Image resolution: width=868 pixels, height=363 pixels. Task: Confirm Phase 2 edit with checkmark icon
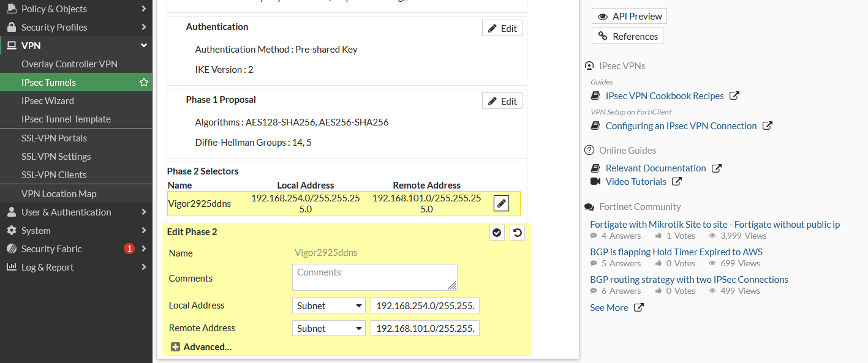tap(497, 233)
